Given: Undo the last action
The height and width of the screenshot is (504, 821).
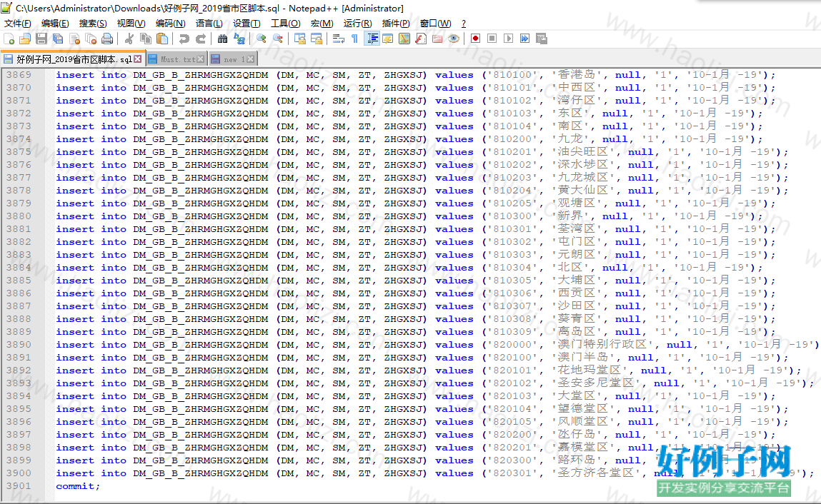Looking at the screenshot, I should [x=184, y=39].
